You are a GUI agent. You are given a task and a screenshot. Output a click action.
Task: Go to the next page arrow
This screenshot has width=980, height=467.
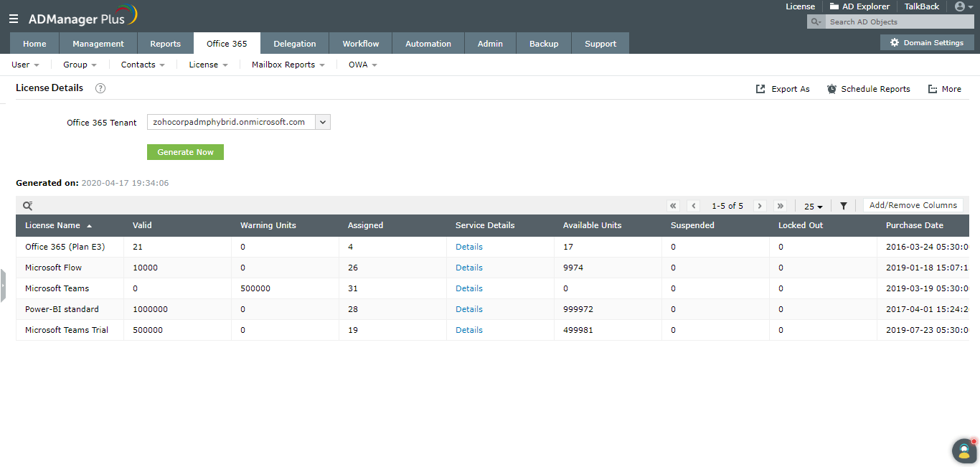click(x=760, y=206)
